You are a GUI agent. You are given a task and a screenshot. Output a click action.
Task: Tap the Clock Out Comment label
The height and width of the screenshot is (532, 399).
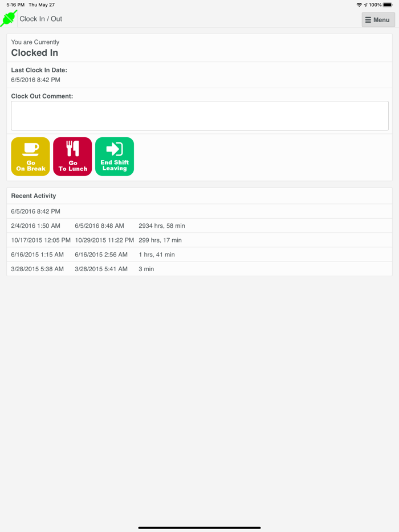pyautogui.click(x=42, y=96)
